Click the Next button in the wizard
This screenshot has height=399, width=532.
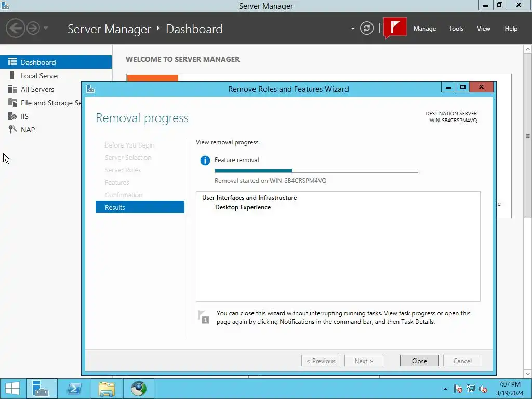[364, 361]
